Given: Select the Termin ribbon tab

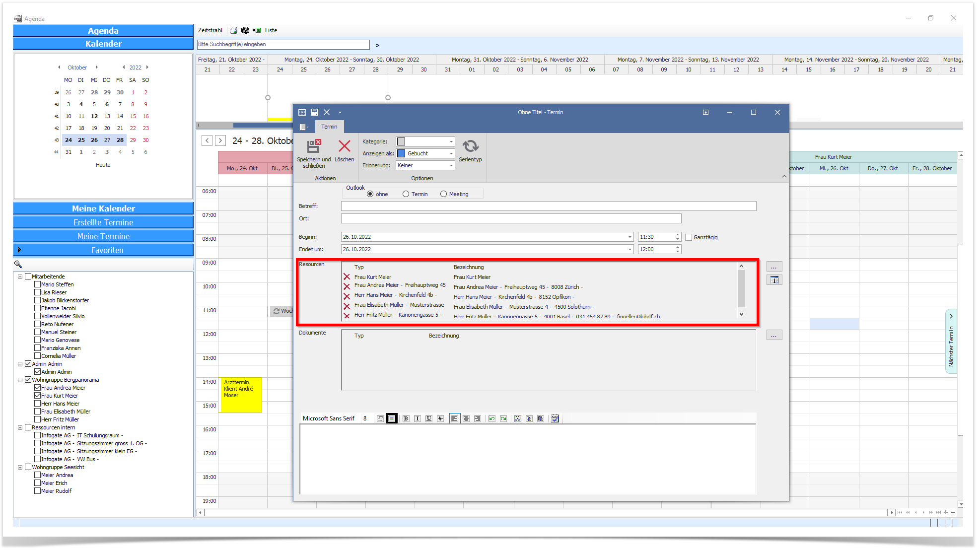Looking at the screenshot, I should [329, 127].
